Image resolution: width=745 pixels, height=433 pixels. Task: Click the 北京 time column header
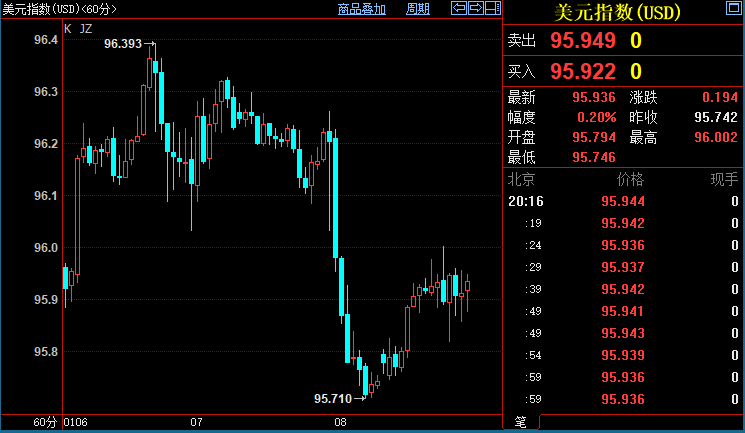pos(522,180)
